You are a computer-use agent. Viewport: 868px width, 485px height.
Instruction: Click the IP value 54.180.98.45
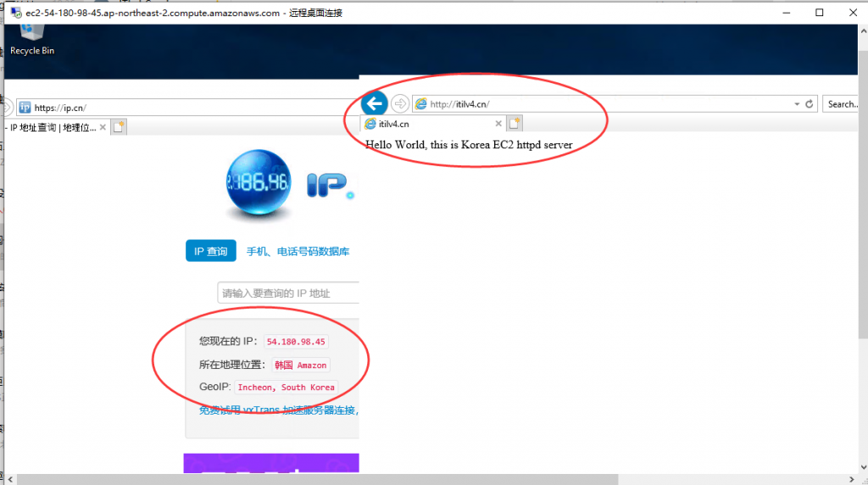(x=296, y=342)
